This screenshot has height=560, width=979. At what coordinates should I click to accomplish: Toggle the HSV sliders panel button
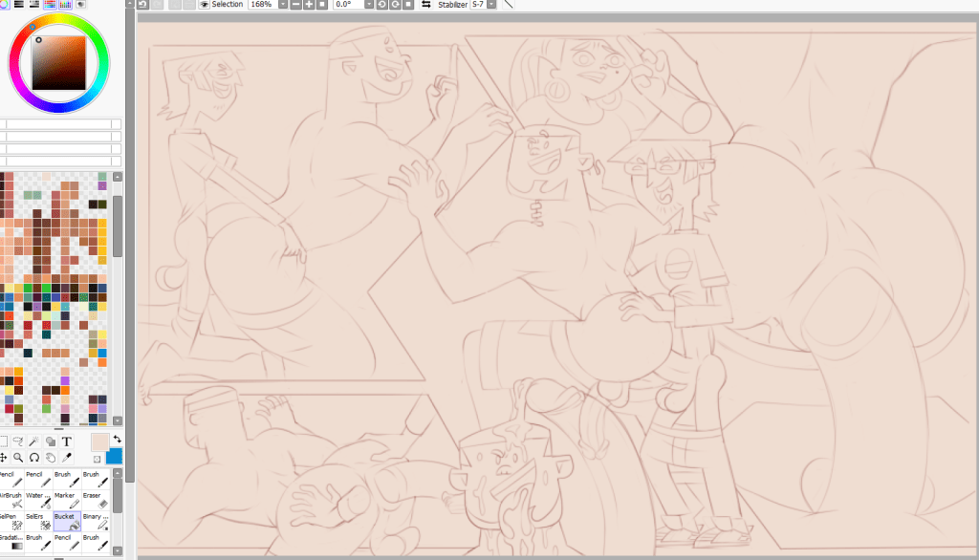click(x=33, y=5)
